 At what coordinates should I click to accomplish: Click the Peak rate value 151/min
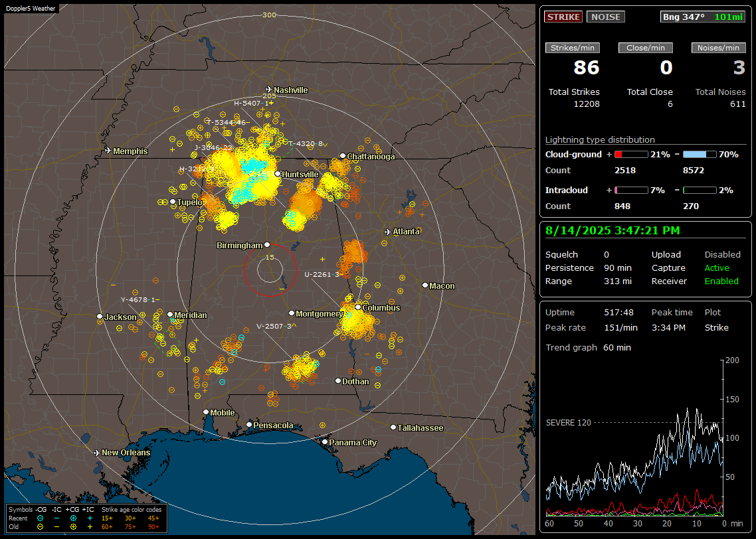620,327
